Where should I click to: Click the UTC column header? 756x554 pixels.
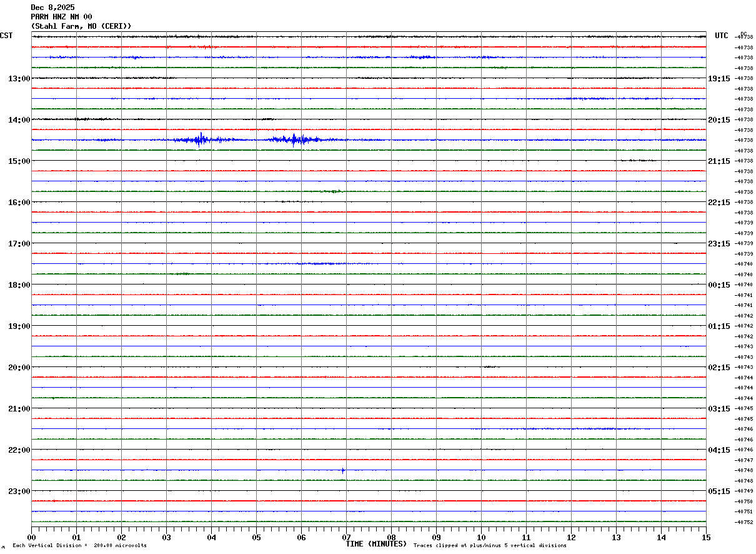pyautogui.click(x=722, y=36)
